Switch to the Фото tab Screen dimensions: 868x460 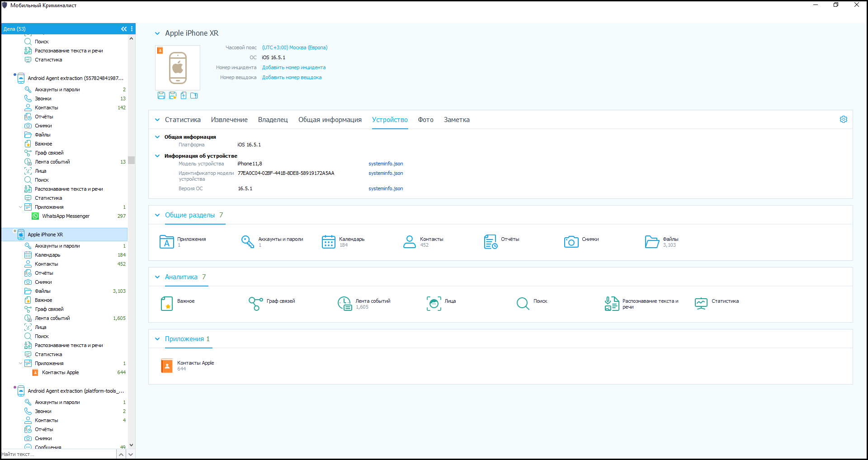[425, 120]
